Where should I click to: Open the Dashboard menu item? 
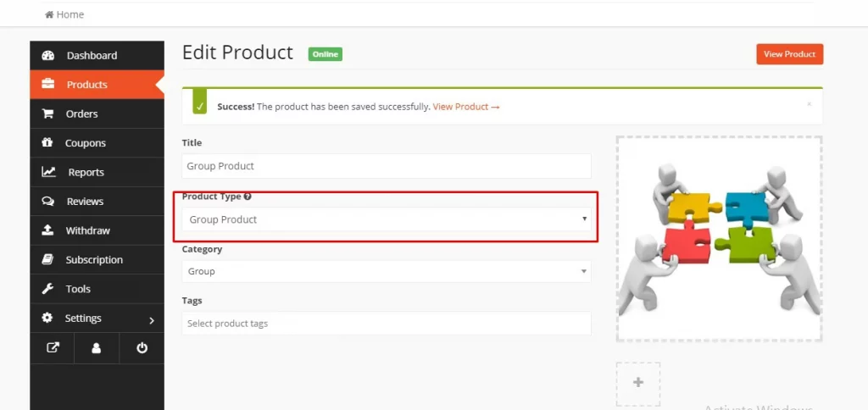click(97, 55)
